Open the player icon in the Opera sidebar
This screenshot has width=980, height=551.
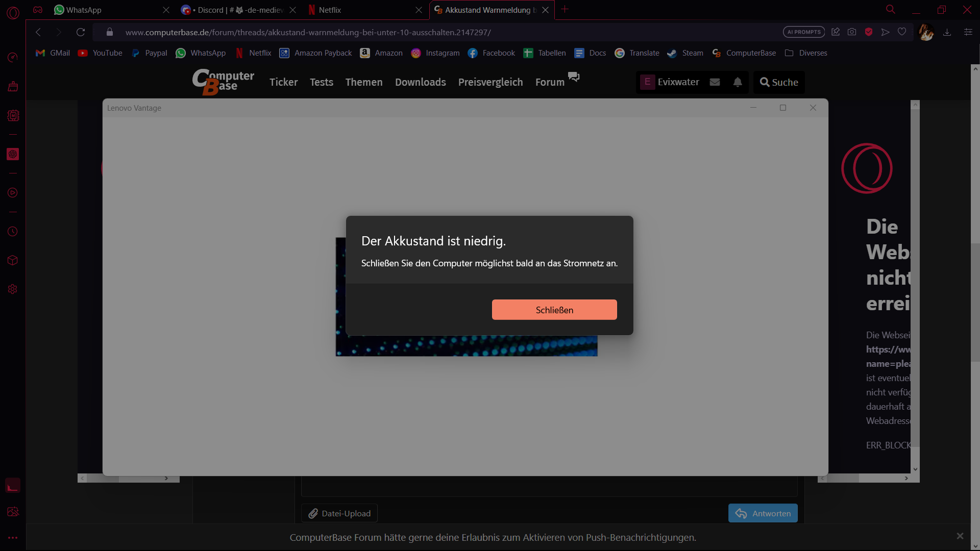click(13, 193)
